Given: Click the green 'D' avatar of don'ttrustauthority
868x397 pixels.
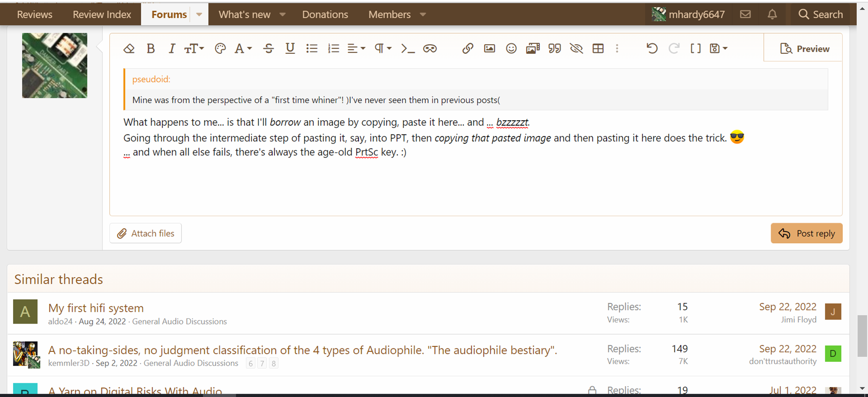Looking at the screenshot, I should point(833,354).
